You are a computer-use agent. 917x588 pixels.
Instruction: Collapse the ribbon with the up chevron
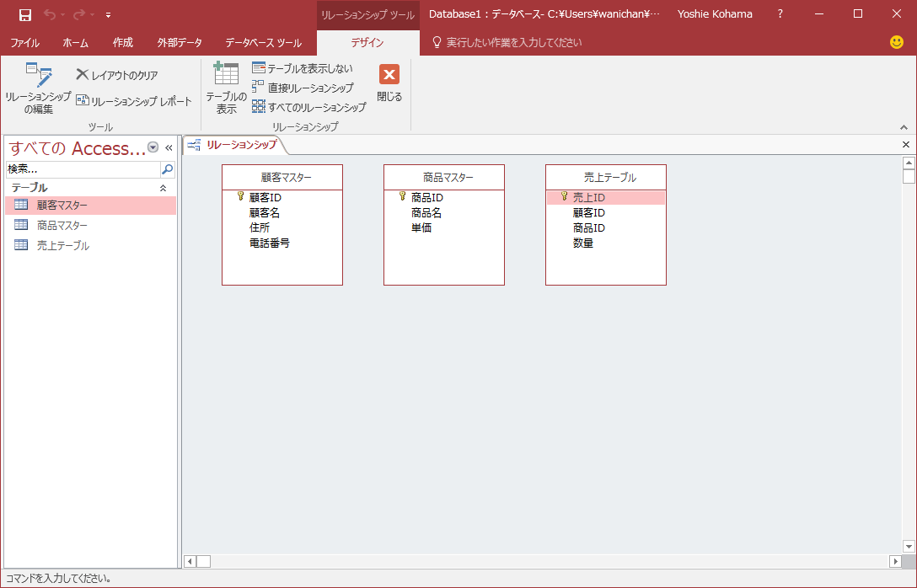click(904, 127)
